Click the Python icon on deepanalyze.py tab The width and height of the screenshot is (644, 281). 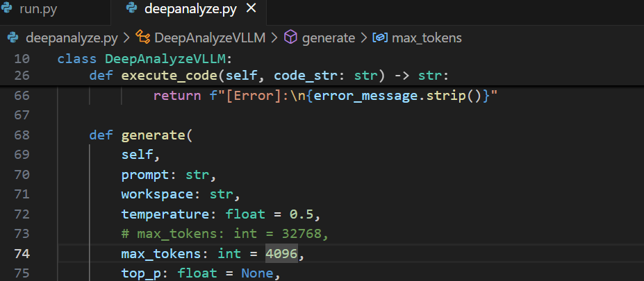point(131,10)
